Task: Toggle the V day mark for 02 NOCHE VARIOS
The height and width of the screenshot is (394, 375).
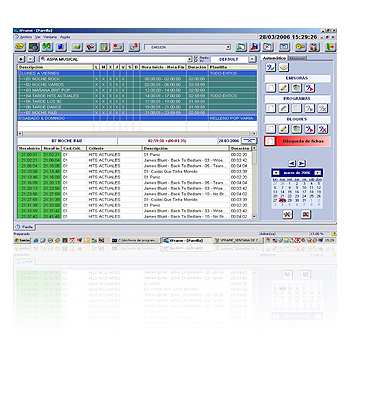Action: [x=123, y=85]
